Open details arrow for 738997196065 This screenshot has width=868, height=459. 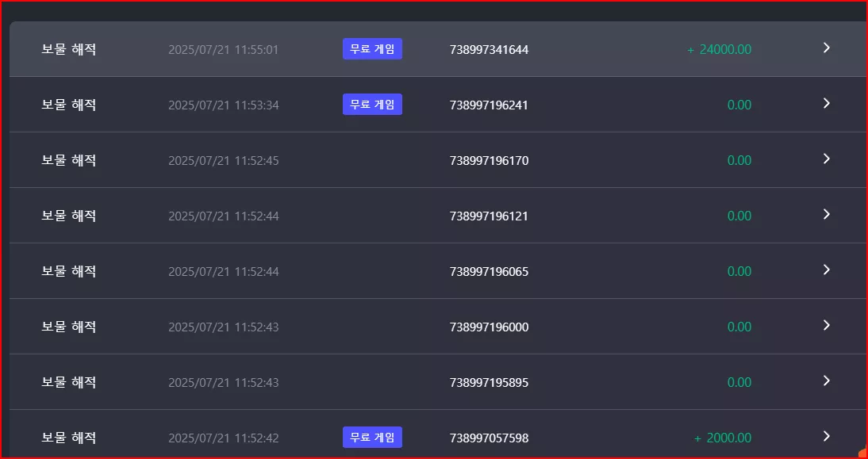click(827, 270)
